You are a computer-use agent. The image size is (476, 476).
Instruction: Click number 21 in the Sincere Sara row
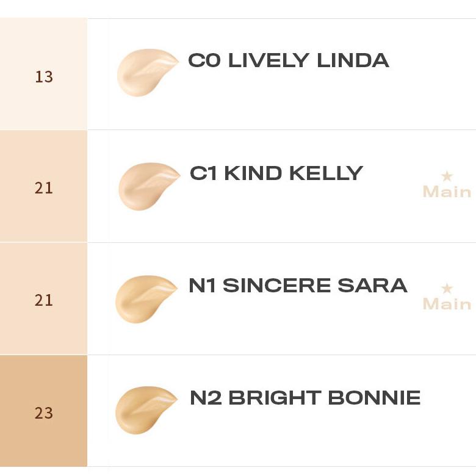coord(44,300)
